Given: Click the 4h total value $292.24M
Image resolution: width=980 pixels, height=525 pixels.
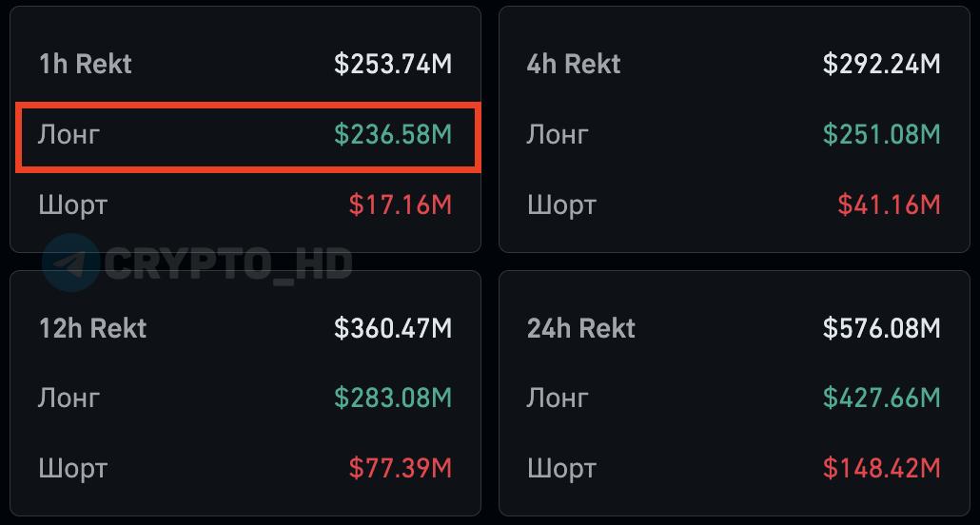Looking at the screenshot, I should 881,65.
